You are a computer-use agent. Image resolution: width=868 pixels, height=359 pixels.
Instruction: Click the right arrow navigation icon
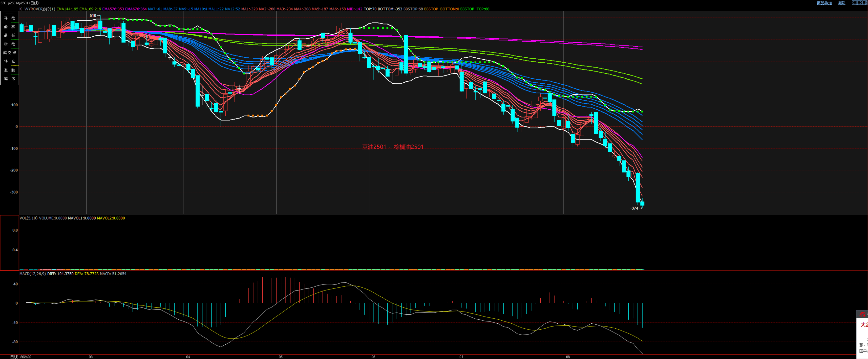click(860, 3)
